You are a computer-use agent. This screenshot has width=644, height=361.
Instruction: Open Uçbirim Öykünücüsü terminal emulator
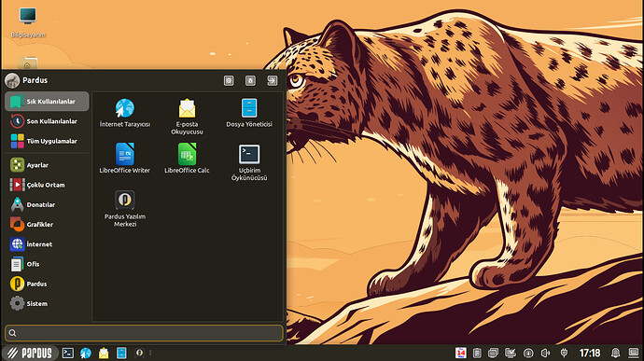[x=249, y=162]
